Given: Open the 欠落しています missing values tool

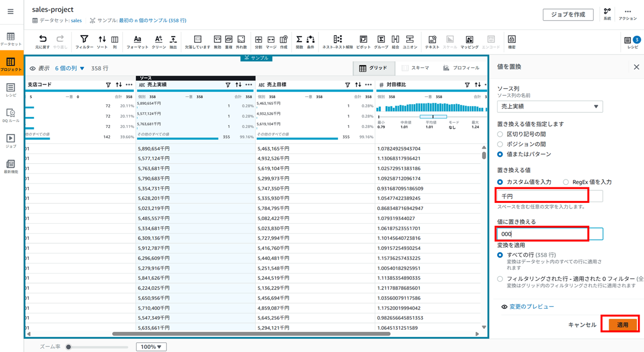Looking at the screenshot, I should pos(197,42).
